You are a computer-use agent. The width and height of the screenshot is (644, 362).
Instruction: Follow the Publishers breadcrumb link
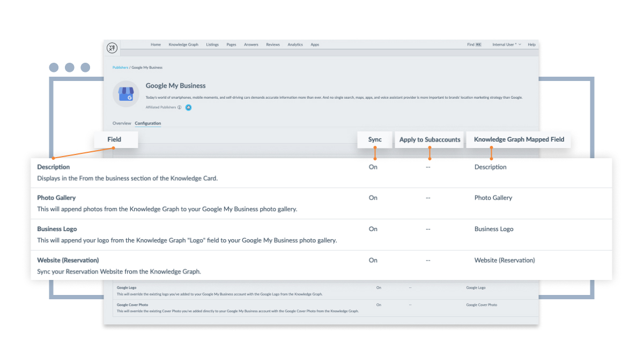click(120, 68)
